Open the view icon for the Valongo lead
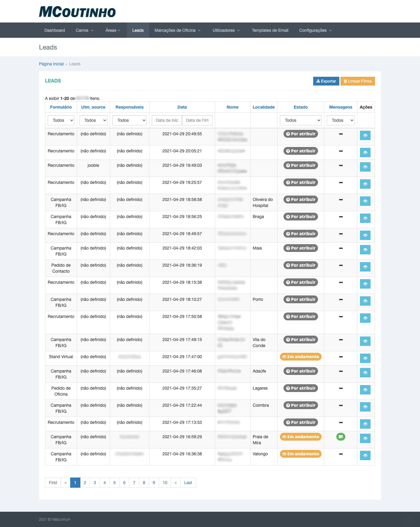 (365, 455)
